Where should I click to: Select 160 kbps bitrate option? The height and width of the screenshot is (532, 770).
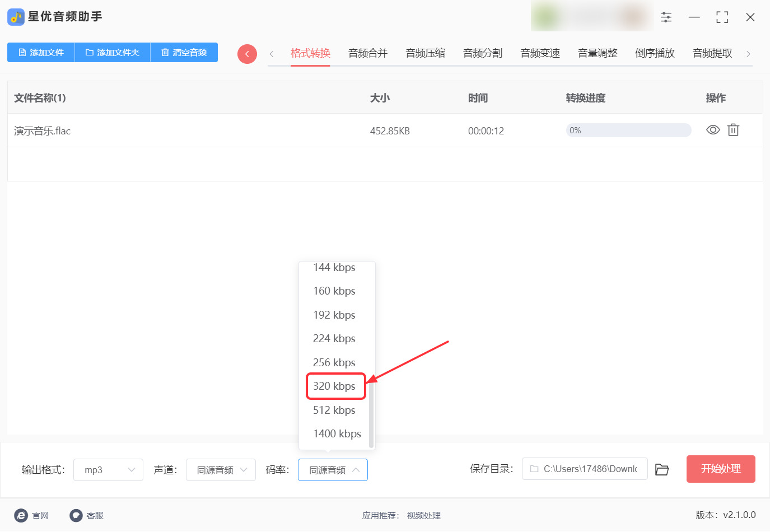click(x=334, y=291)
